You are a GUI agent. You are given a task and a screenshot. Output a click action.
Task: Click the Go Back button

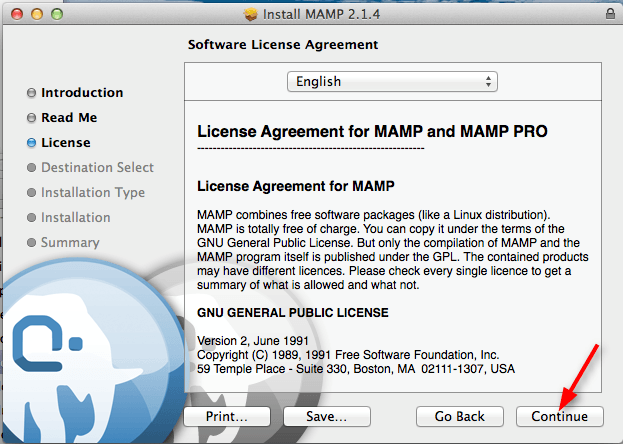(x=460, y=416)
